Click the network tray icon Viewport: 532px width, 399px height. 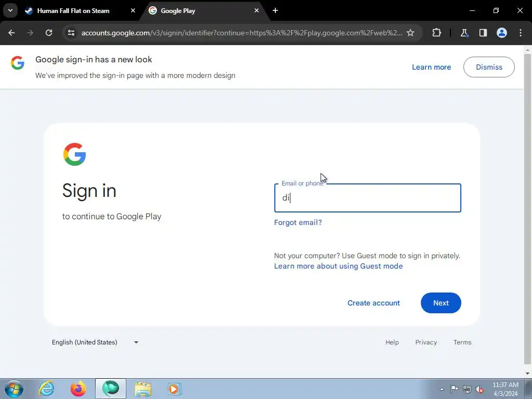tap(467, 389)
